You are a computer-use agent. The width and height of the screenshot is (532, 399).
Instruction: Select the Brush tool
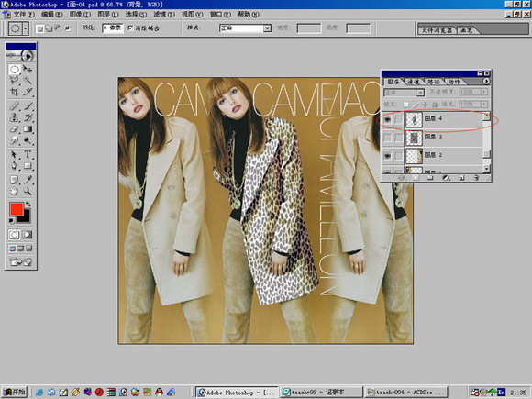pyautogui.click(x=28, y=106)
